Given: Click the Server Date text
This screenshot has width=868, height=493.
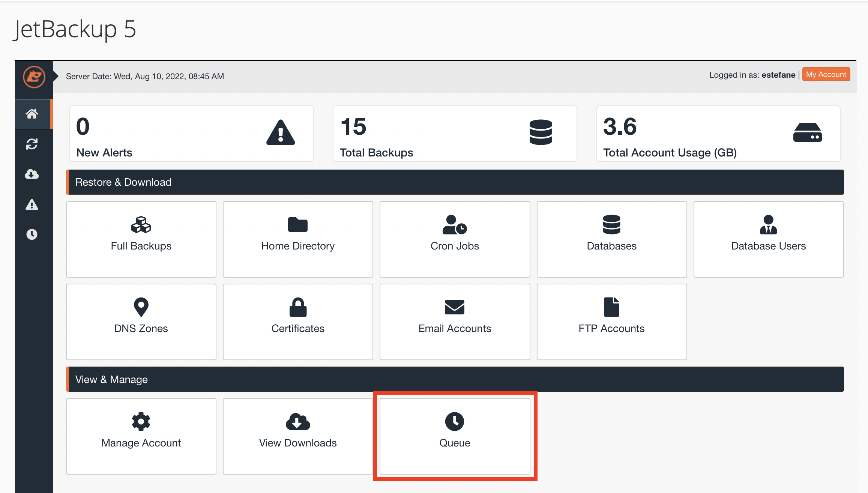Looking at the screenshot, I should [x=145, y=76].
